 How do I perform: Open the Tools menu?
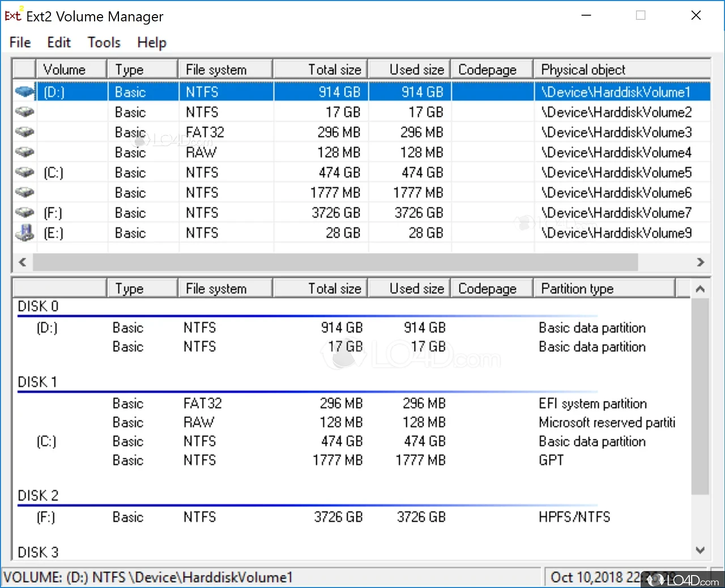[104, 42]
